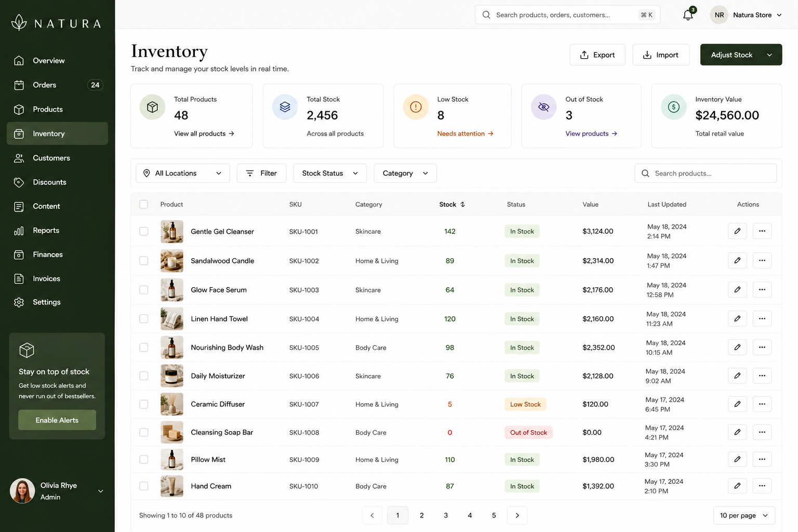Open the Category filter dropdown
Image resolution: width=798 pixels, height=532 pixels.
point(405,173)
